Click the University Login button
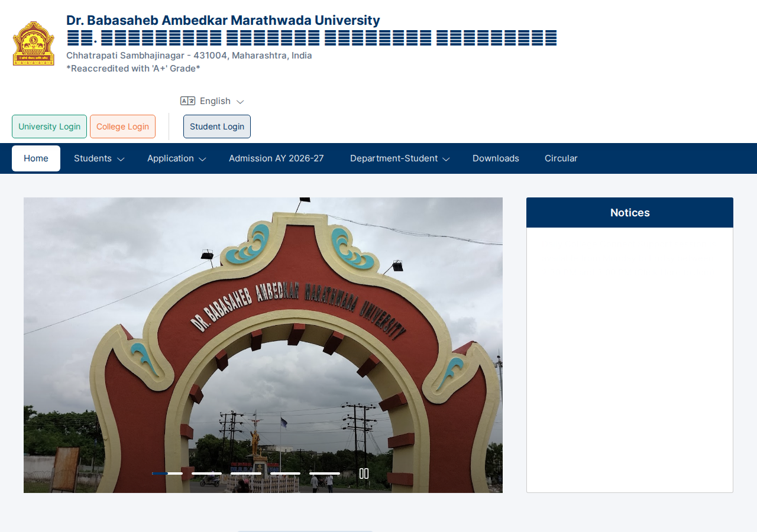The image size is (757, 532). (x=49, y=126)
